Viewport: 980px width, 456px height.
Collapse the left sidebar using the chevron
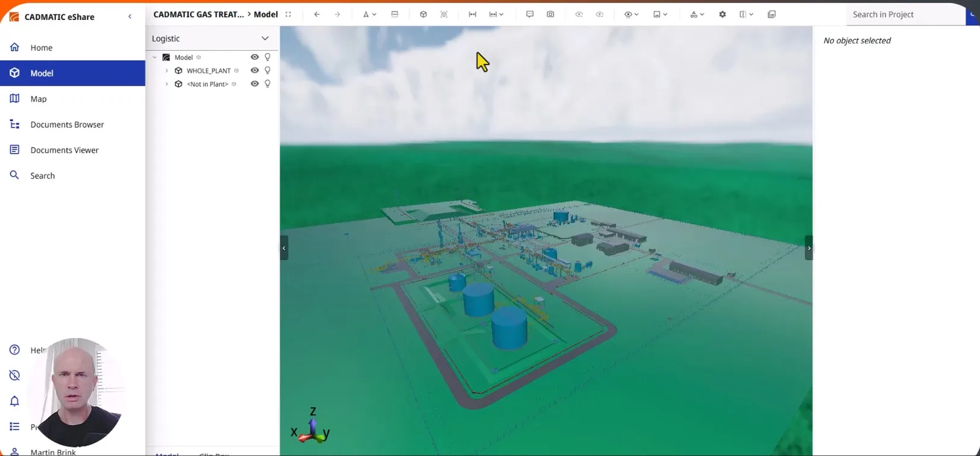130,17
